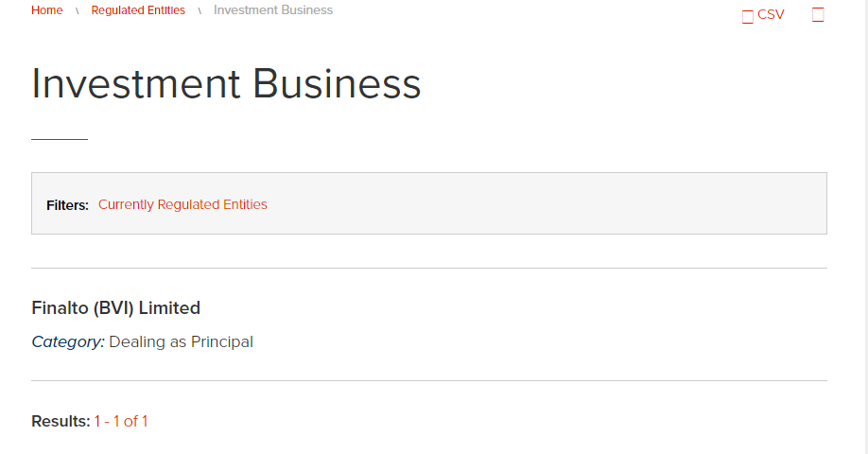Click the italic Category label
The height and width of the screenshot is (454, 868).
pos(68,342)
